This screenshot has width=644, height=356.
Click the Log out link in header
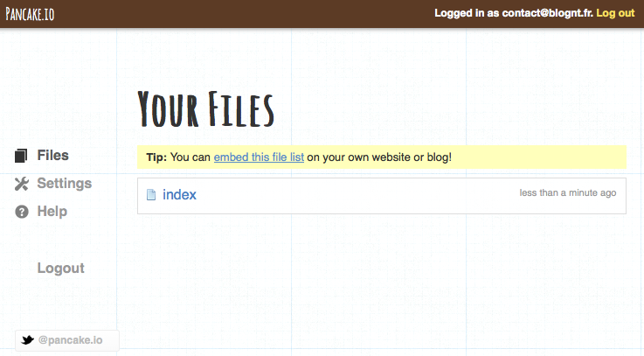click(615, 13)
